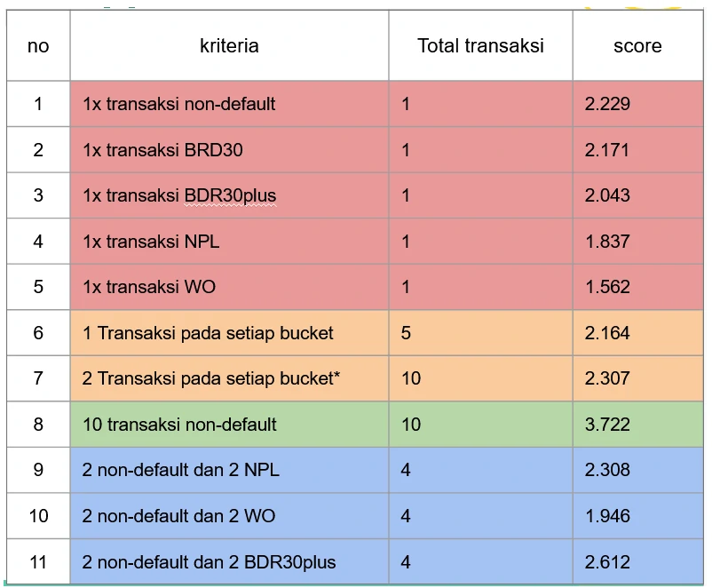712x588 pixels.
Task: Select the 'no' header cell
Action: tap(38, 46)
